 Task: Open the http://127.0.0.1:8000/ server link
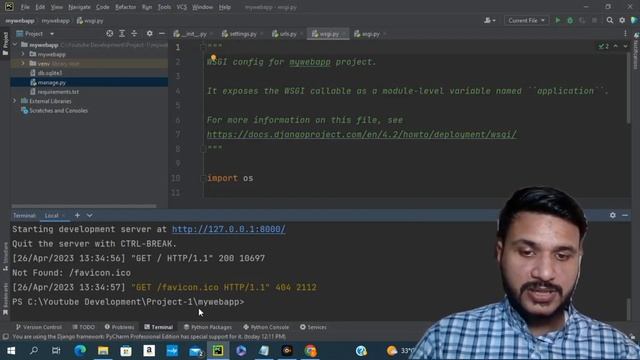[x=229, y=229]
